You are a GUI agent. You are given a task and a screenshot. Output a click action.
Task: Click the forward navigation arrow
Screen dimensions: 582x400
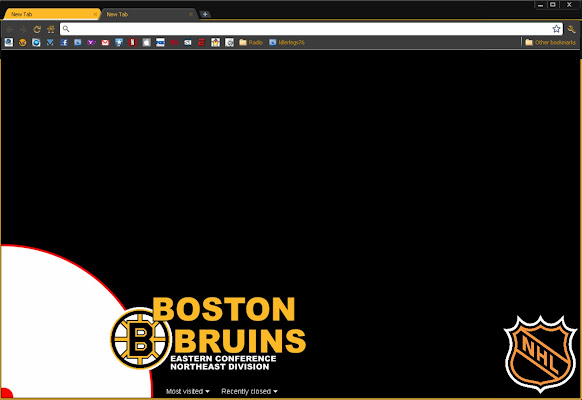(x=23, y=29)
